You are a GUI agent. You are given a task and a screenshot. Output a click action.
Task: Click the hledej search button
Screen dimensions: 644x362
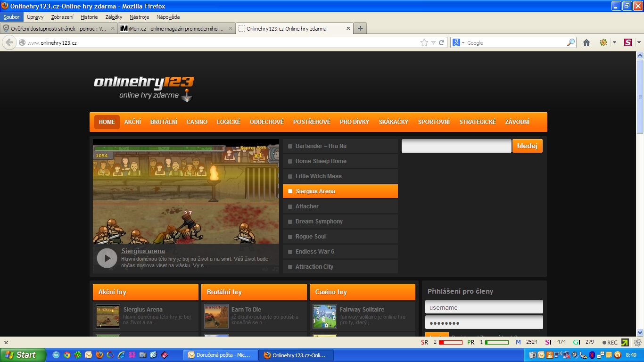(x=528, y=146)
